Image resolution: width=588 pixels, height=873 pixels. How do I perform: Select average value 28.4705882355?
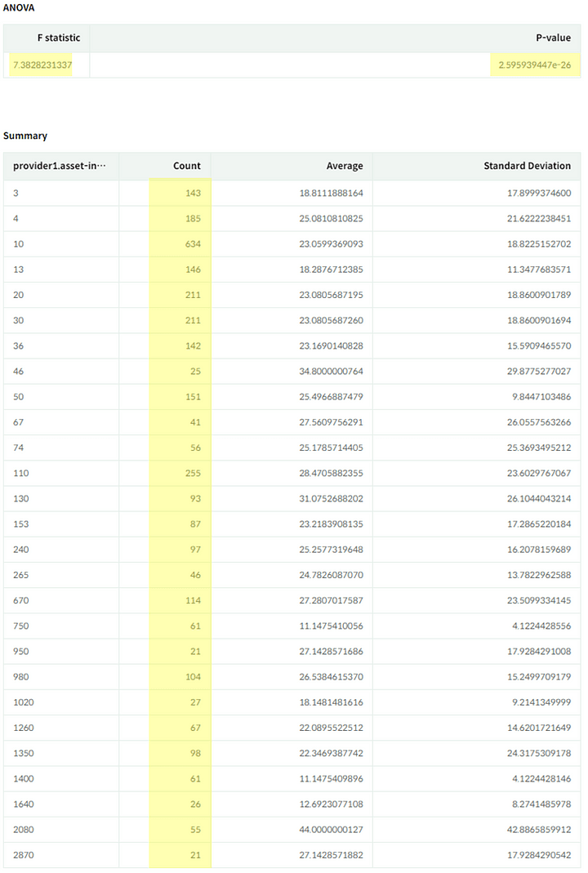point(331,473)
